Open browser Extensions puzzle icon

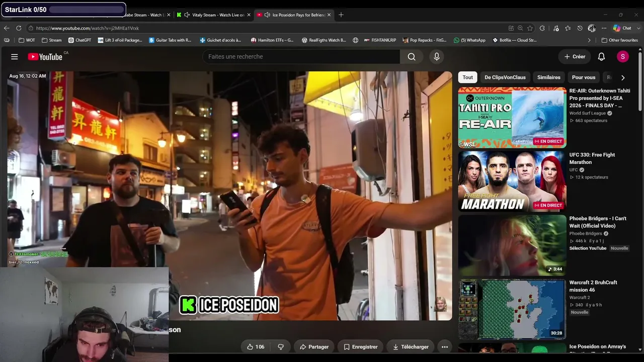542,28
